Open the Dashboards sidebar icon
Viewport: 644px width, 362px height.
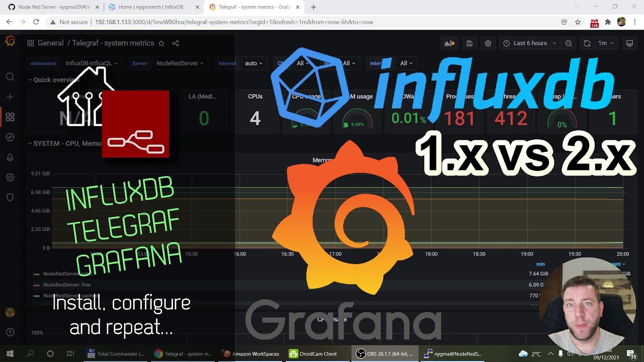click(10, 117)
